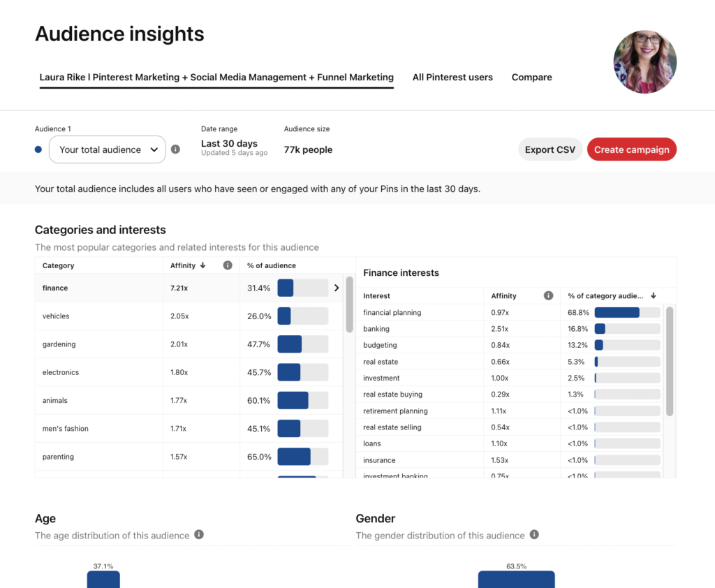Open info icon next to age distribution text
This screenshot has width=715, height=588.
(x=199, y=535)
